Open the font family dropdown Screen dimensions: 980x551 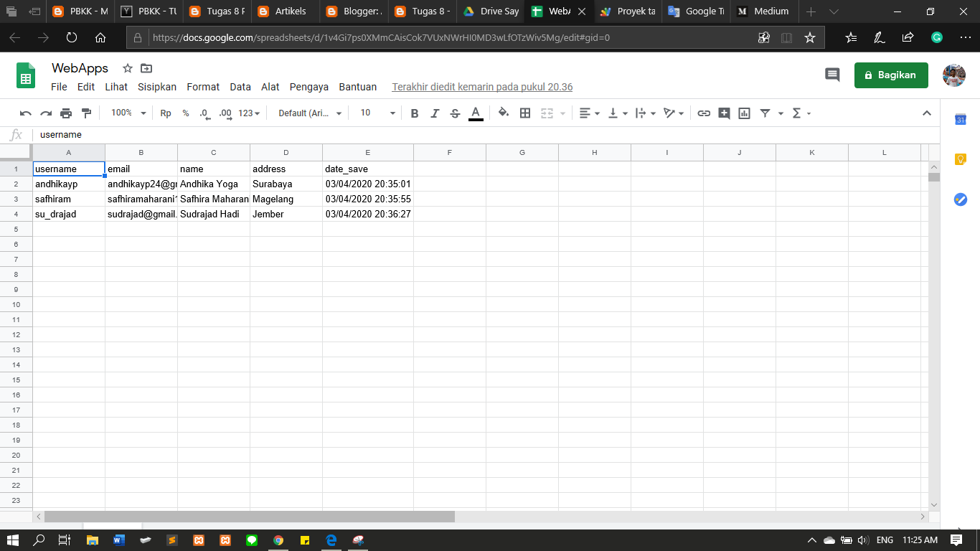pos(308,113)
